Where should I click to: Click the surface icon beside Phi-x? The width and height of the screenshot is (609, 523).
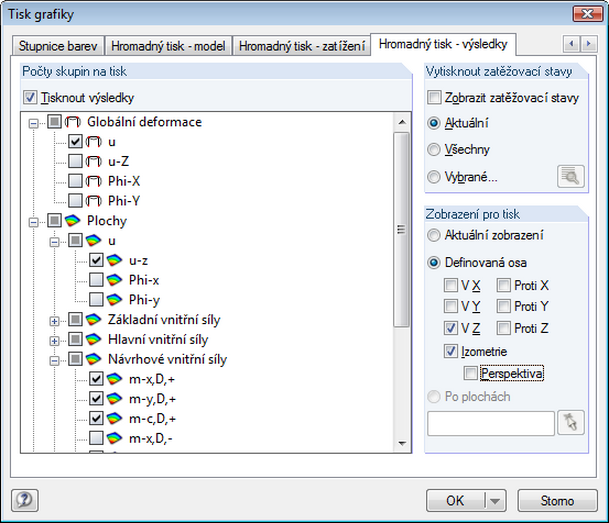115,280
